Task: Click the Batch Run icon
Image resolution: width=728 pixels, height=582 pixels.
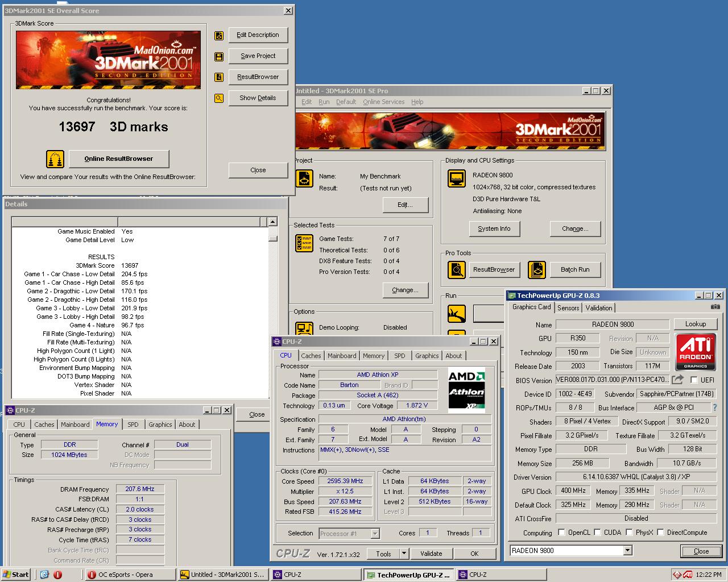Action: click(537, 270)
